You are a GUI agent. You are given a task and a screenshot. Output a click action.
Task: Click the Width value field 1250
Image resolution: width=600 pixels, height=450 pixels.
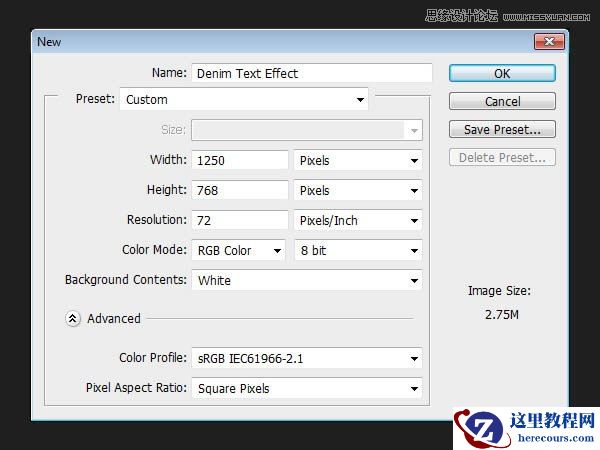pyautogui.click(x=240, y=160)
